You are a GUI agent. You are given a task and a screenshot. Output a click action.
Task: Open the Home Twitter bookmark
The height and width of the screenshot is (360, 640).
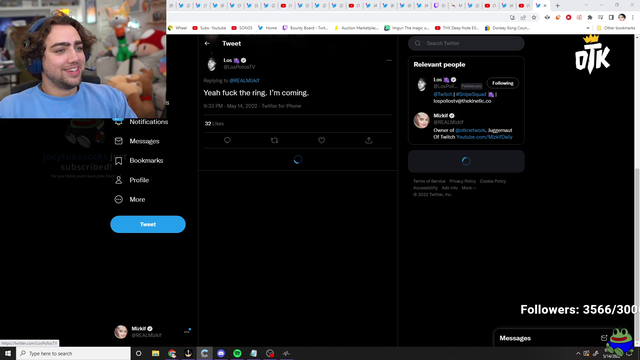pos(267,28)
